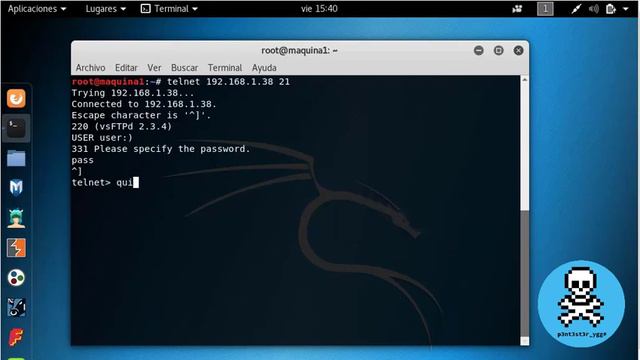Open the Buscar menu
The width and height of the screenshot is (640, 360).
click(x=184, y=68)
